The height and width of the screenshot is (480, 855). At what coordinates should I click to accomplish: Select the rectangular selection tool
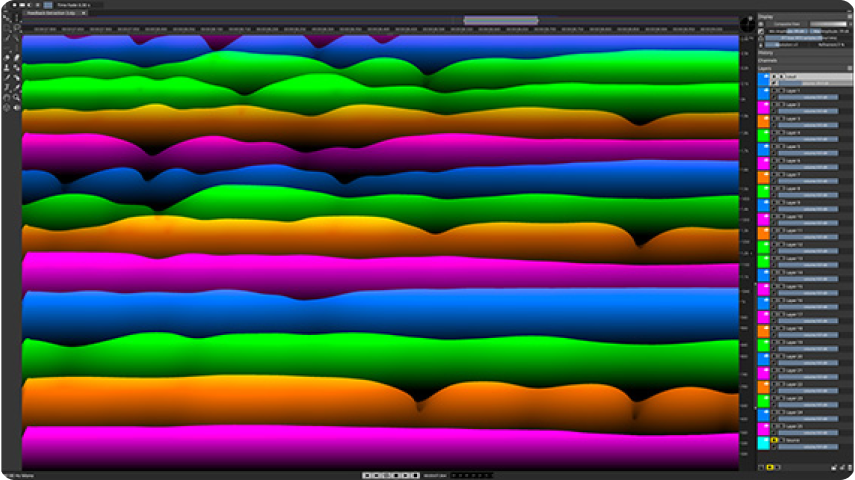[x=7, y=27]
